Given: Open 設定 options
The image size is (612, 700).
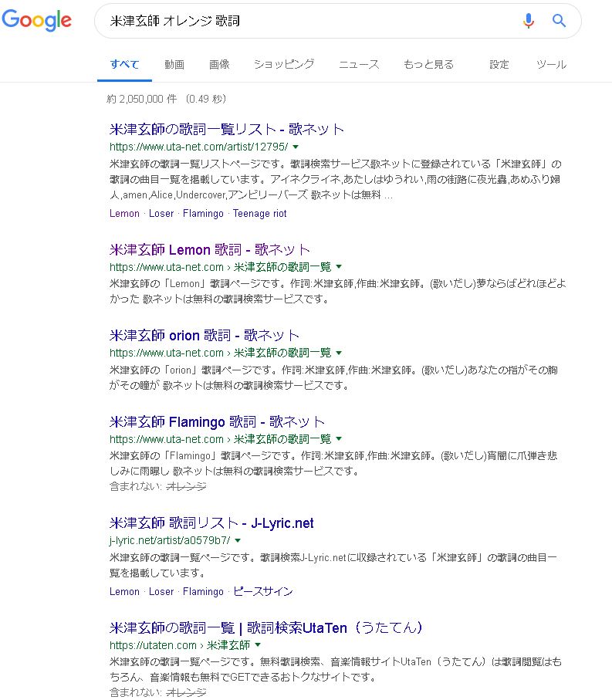Looking at the screenshot, I should (499, 64).
